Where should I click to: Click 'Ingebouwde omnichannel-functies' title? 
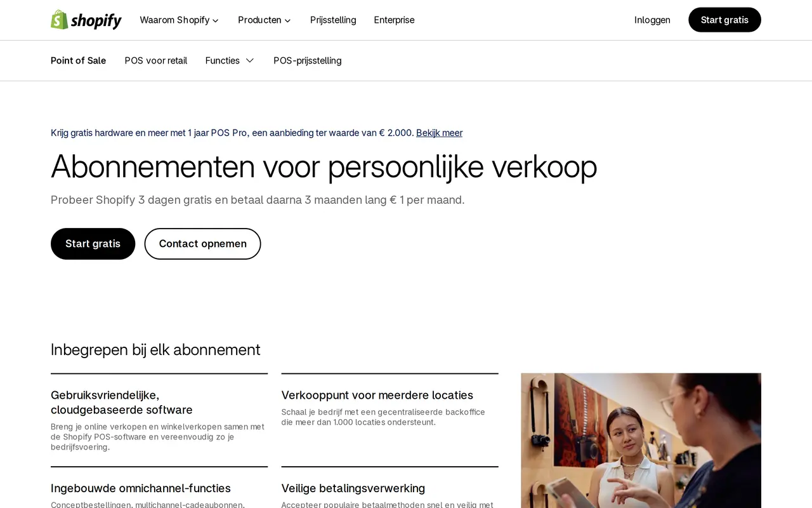point(141,488)
